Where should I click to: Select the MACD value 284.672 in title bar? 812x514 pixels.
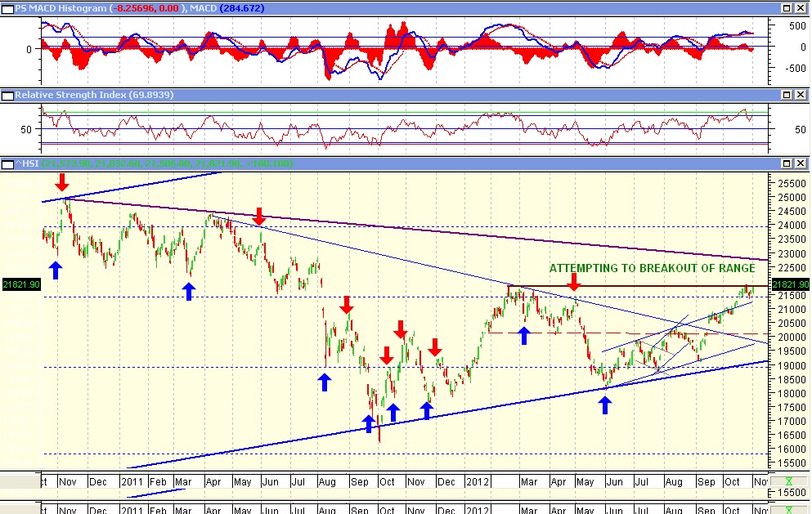click(x=243, y=7)
